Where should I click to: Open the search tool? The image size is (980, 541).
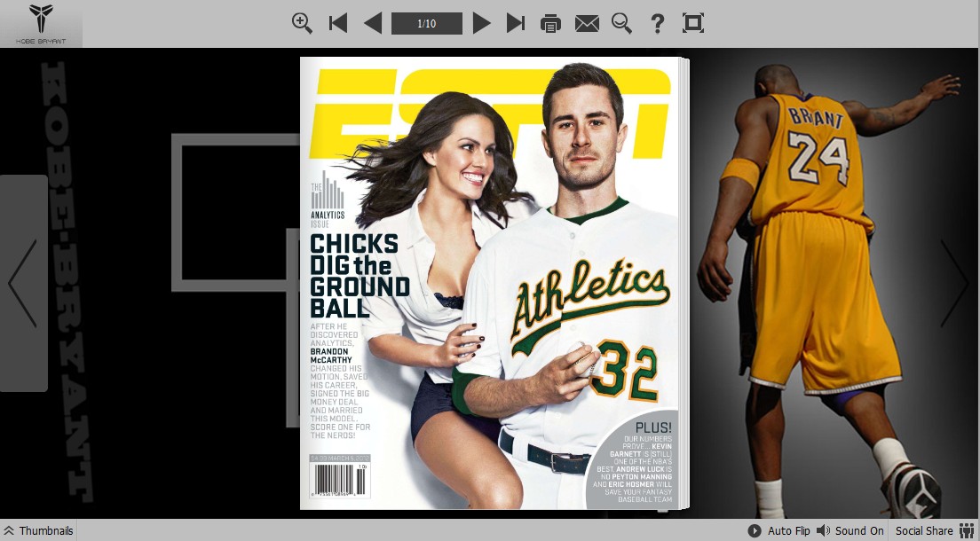[x=622, y=24]
